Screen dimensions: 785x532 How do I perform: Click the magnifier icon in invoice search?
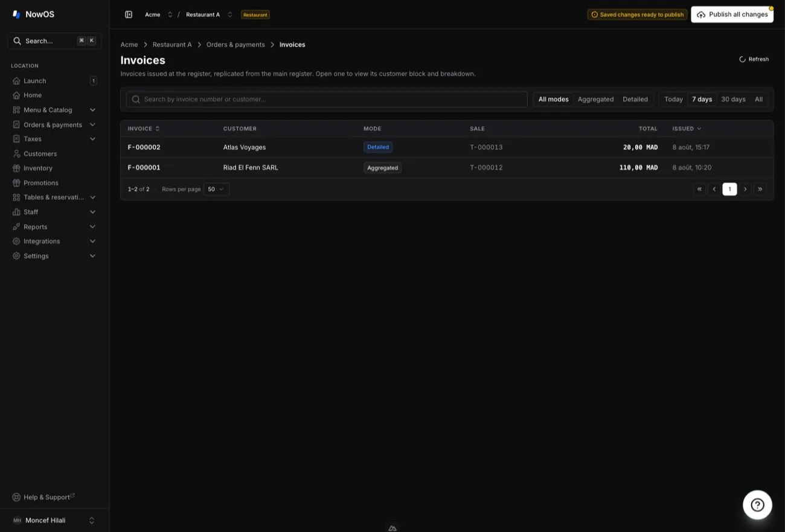coord(136,99)
